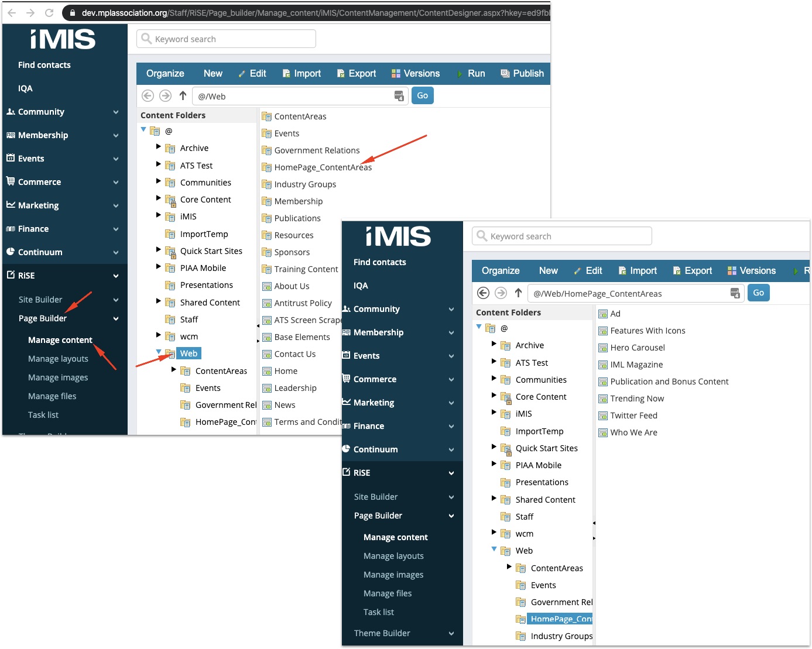This screenshot has height=649, width=812.
Task: Expand ContentAreas subfolder in front window tree
Action: click(509, 566)
